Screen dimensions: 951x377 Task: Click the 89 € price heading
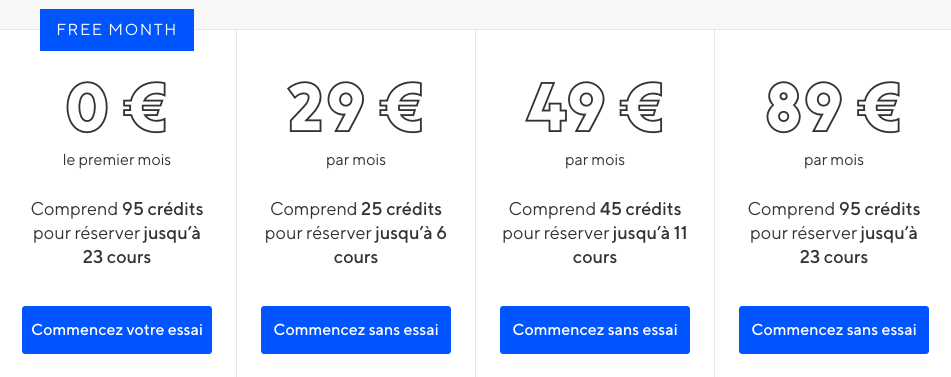(x=834, y=108)
